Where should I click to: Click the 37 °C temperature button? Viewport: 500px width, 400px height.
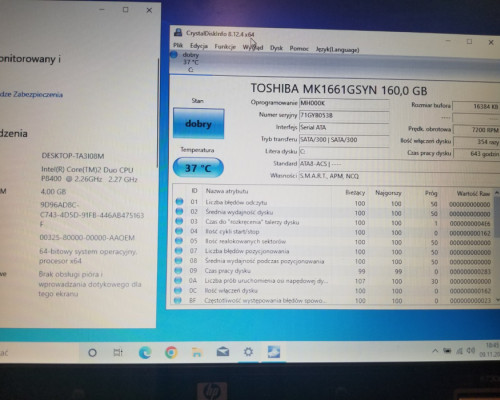tap(198, 168)
